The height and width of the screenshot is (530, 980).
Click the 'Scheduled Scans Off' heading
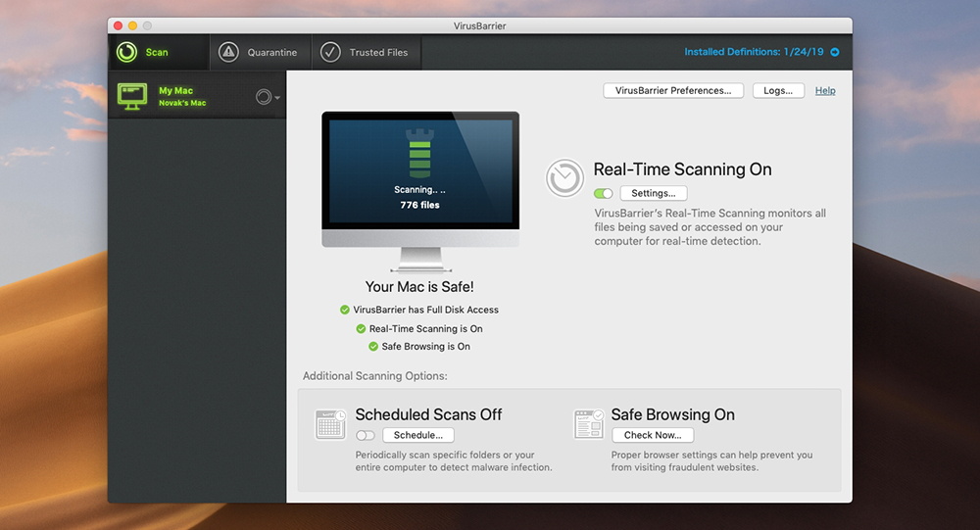429,414
